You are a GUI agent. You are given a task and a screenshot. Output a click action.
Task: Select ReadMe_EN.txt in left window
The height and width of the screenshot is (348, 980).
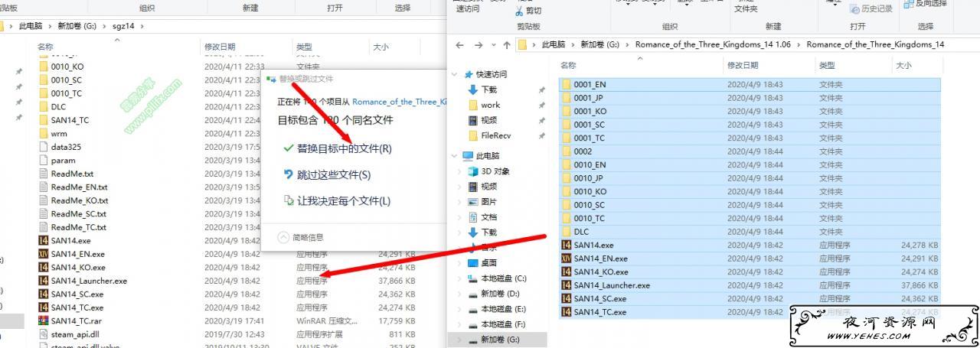coord(79,187)
